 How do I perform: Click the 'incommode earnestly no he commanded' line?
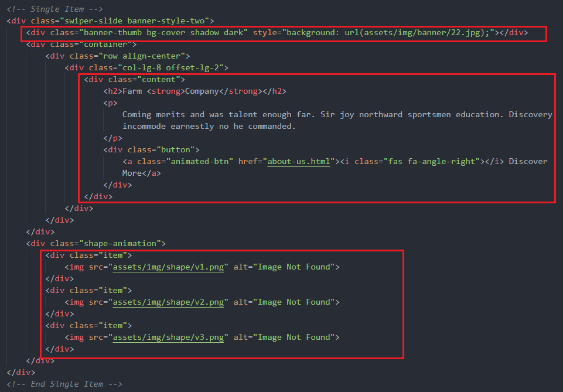(x=209, y=126)
